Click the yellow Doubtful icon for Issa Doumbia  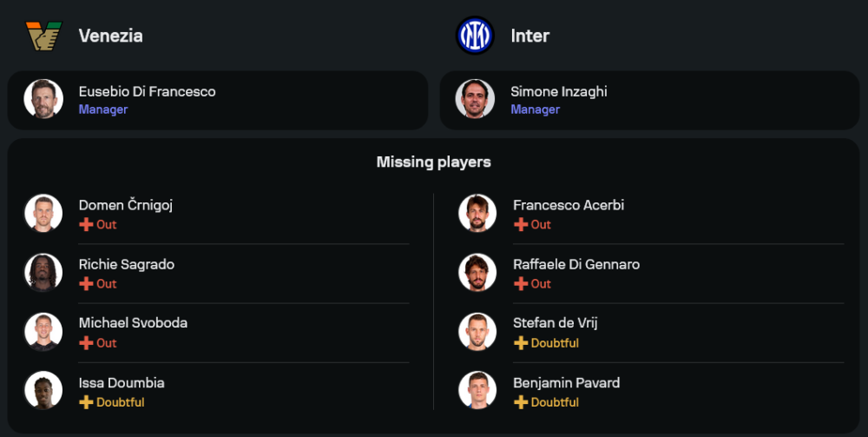[x=86, y=402]
